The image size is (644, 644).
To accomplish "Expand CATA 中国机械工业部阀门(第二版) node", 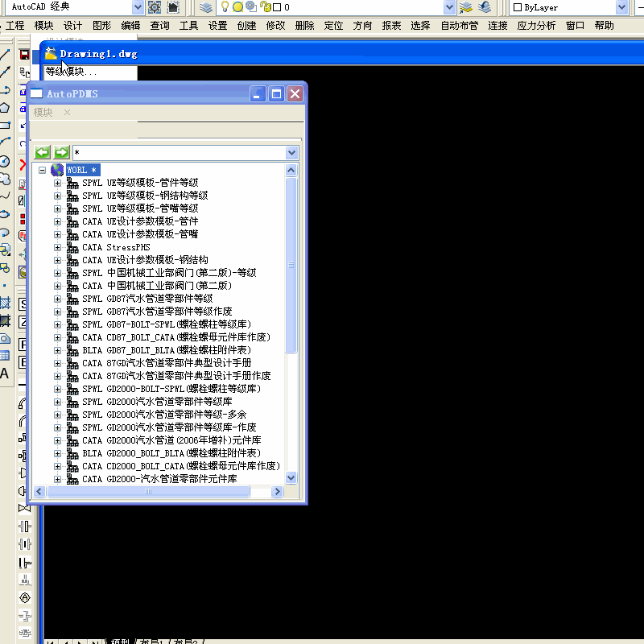I will coord(57,287).
